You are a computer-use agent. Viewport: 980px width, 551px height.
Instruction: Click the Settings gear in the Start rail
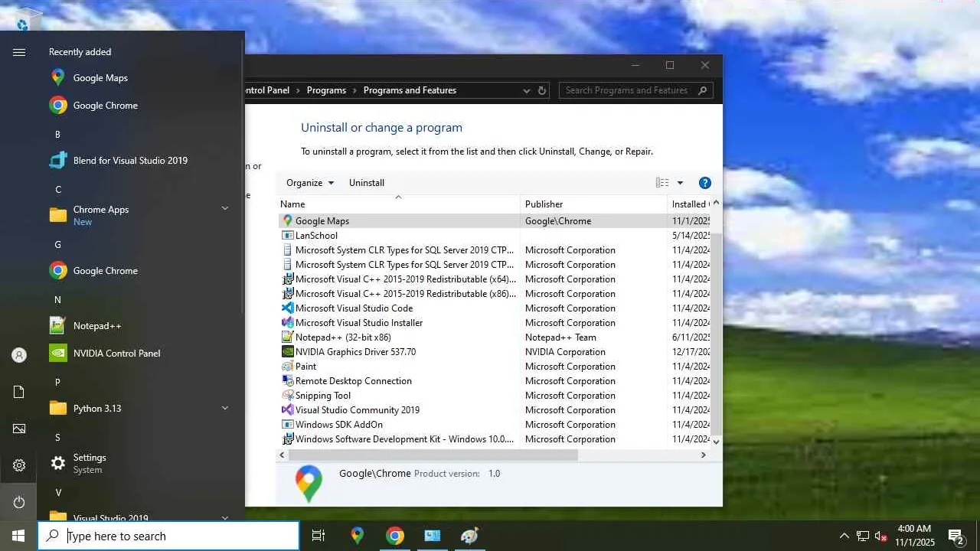pos(19,465)
